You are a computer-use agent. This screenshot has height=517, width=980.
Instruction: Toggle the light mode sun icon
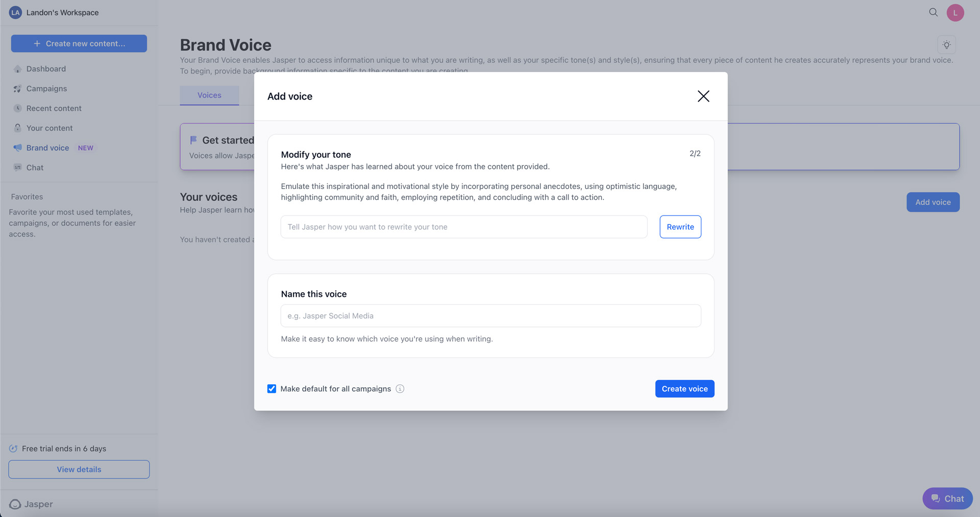(x=946, y=45)
